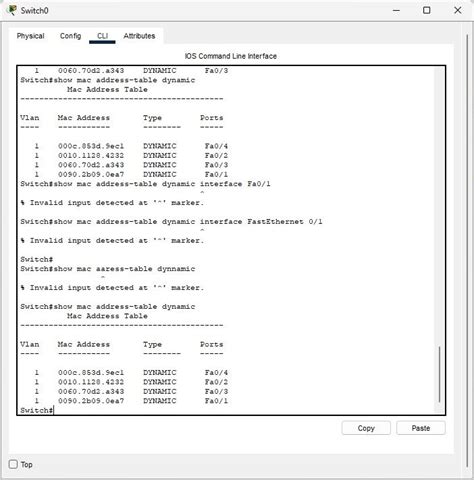Open the Config tab
The image size is (474, 480).
click(x=70, y=36)
